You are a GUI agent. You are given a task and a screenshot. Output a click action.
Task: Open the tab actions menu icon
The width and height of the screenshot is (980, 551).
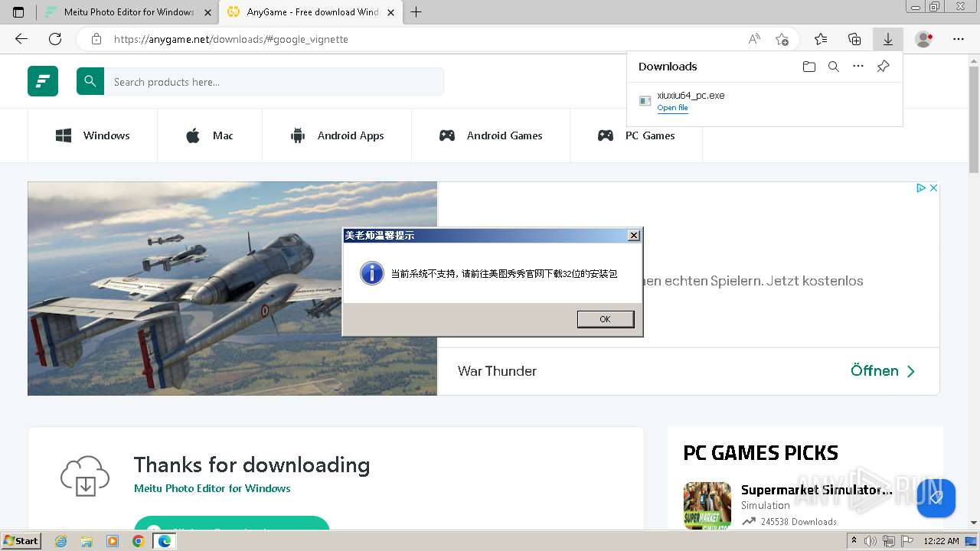pyautogui.click(x=18, y=12)
